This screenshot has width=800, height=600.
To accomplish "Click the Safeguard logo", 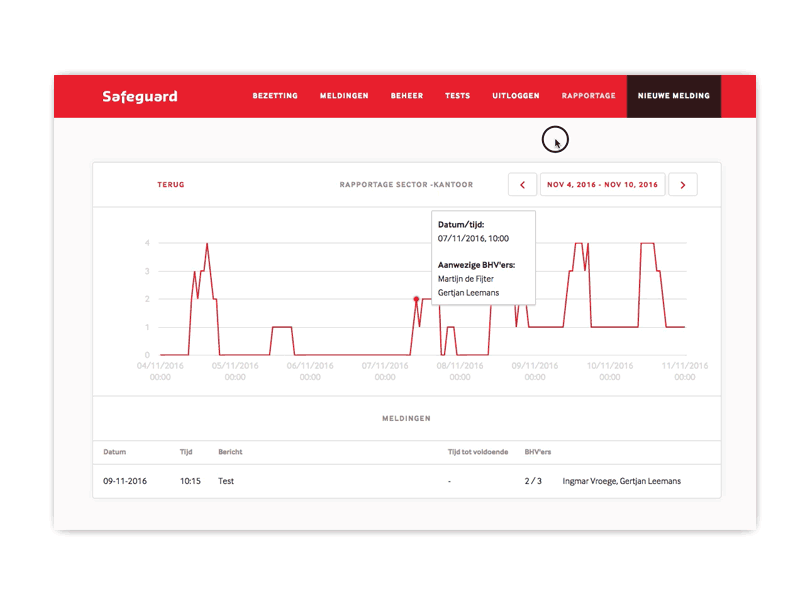I will [138, 96].
